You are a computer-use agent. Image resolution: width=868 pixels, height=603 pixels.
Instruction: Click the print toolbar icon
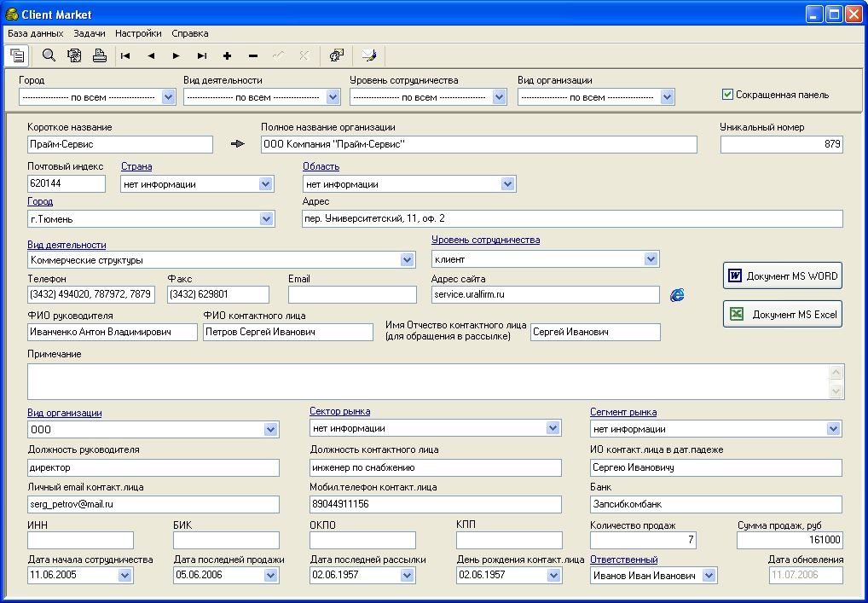tap(100, 55)
